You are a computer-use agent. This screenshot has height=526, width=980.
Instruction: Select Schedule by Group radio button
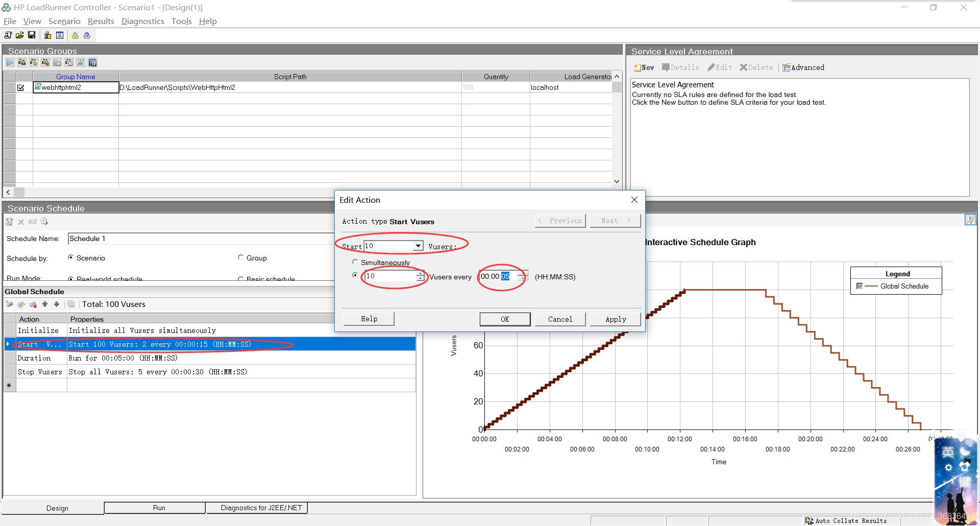pos(240,257)
